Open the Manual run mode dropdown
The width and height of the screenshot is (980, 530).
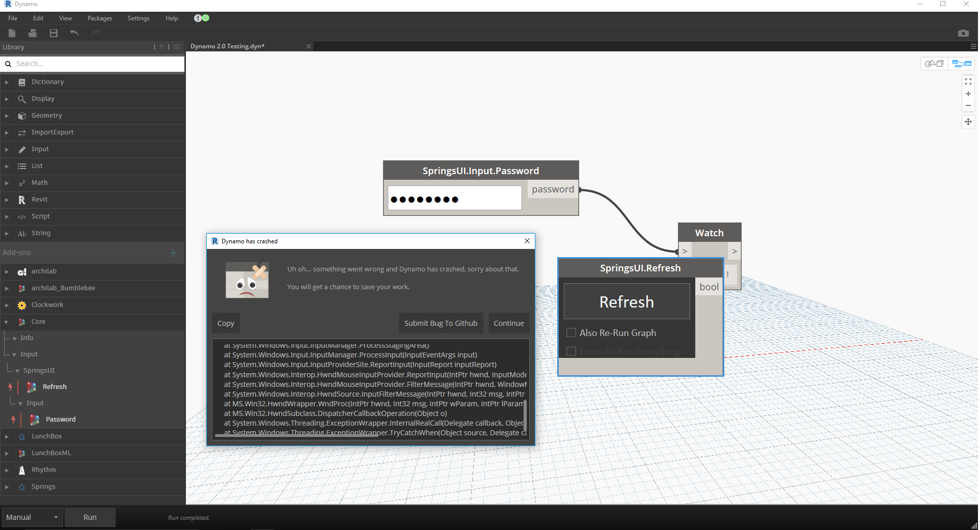pos(32,517)
